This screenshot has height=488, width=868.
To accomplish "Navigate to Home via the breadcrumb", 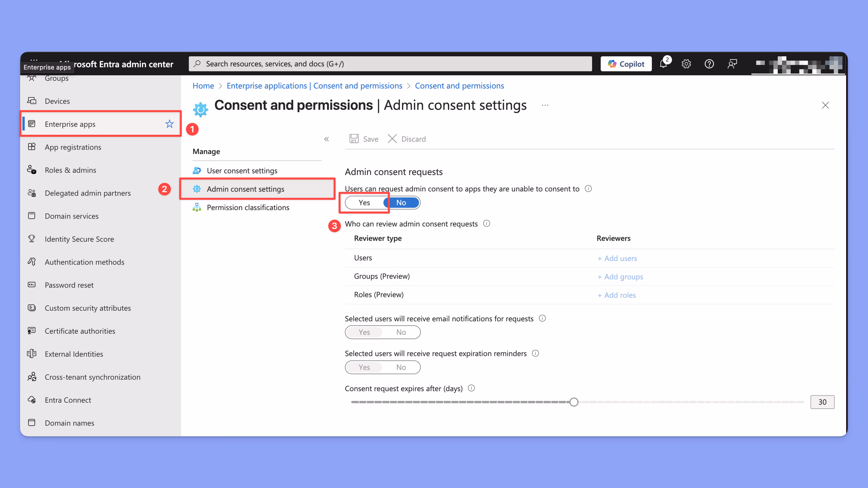I will [203, 86].
